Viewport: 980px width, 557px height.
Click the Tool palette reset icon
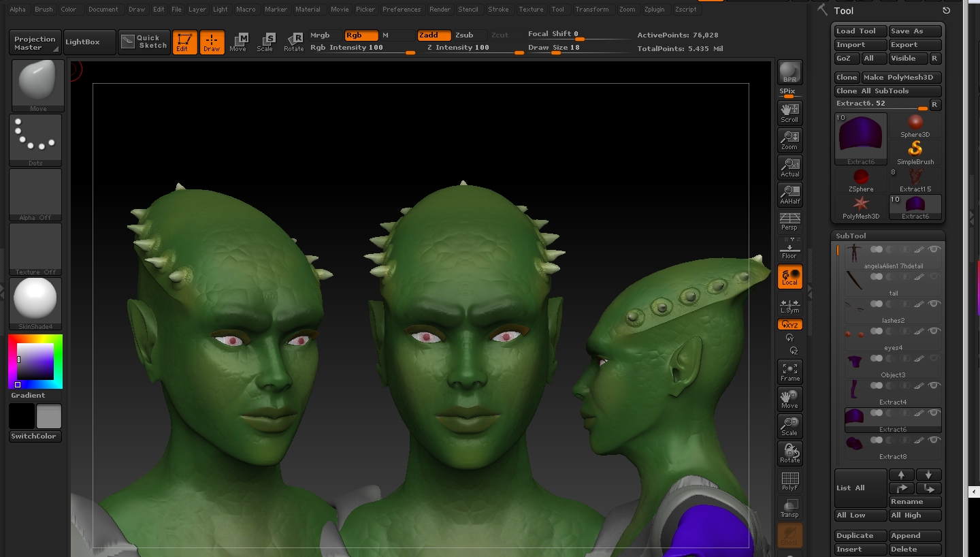pyautogui.click(x=946, y=11)
